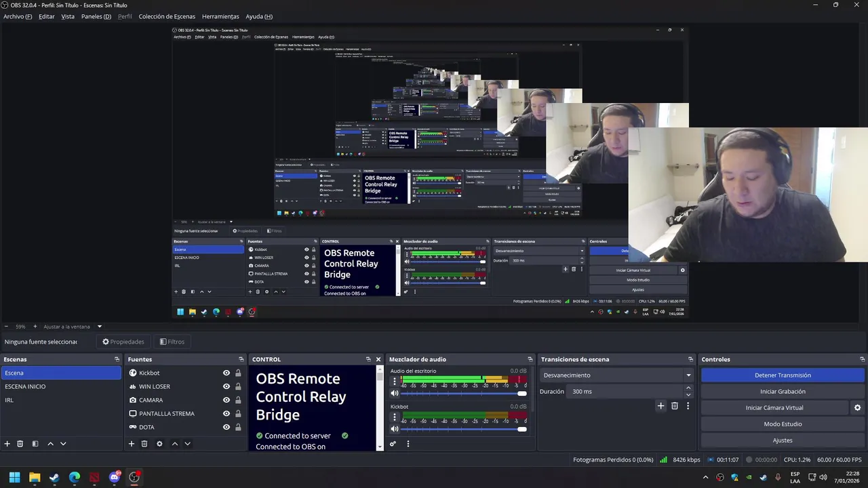Screen dimensions: 868x488
Task: Add a scene transition with the plus icon
Action: [x=661, y=406]
